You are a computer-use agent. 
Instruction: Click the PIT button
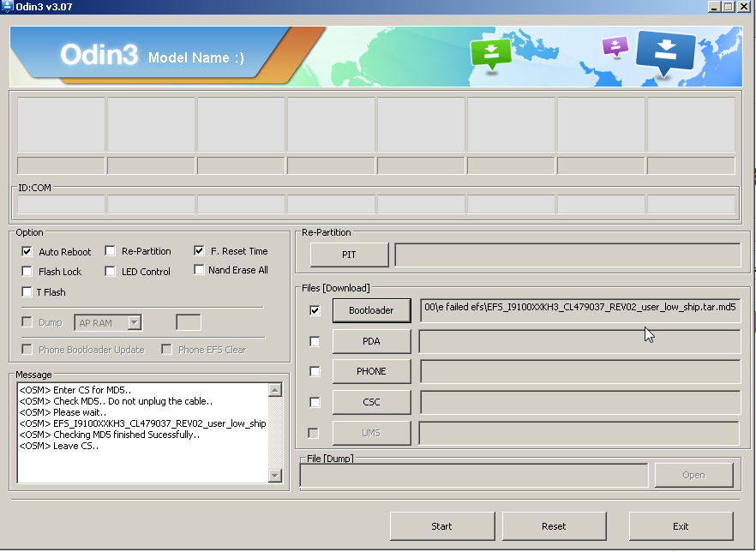pyautogui.click(x=349, y=255)
